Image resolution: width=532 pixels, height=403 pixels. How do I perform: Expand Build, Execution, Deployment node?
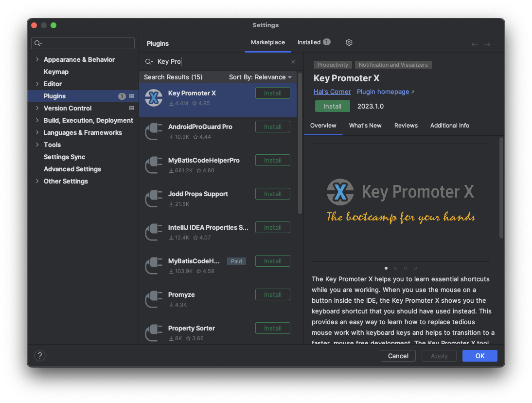37,120
